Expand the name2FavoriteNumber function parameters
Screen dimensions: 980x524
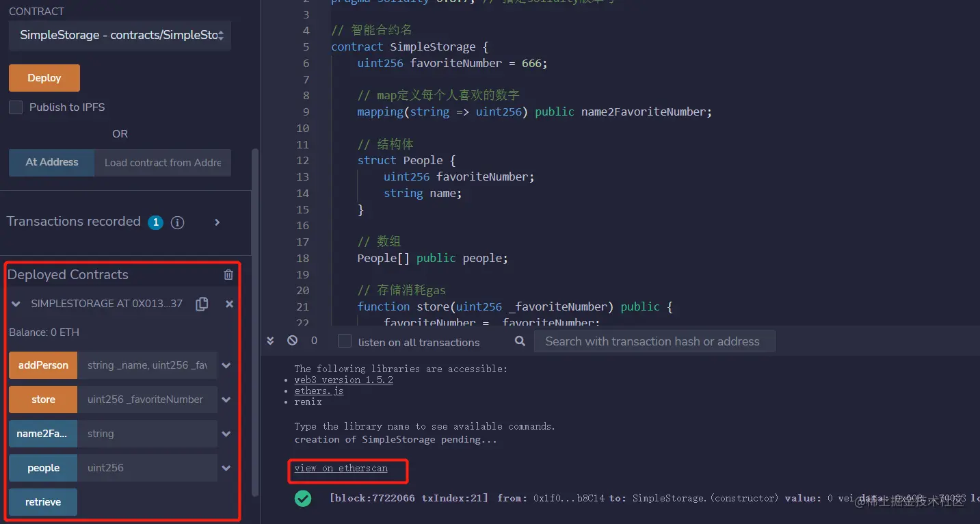click(x=226, y=434)
